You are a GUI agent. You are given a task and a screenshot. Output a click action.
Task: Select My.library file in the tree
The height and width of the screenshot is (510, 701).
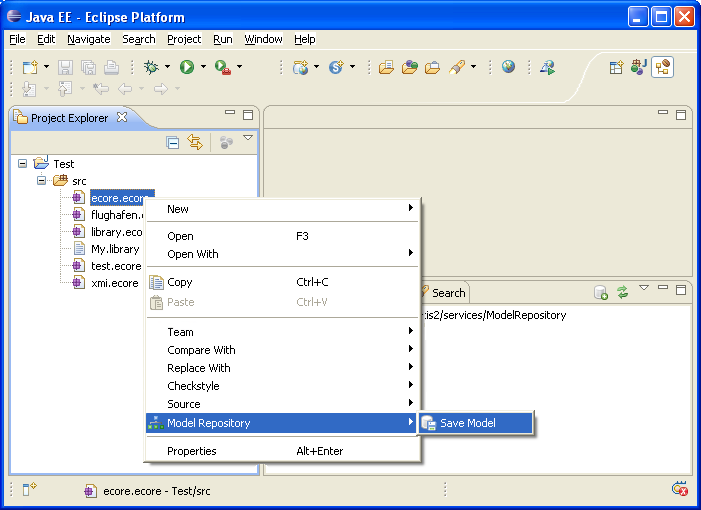pos(115,249)
